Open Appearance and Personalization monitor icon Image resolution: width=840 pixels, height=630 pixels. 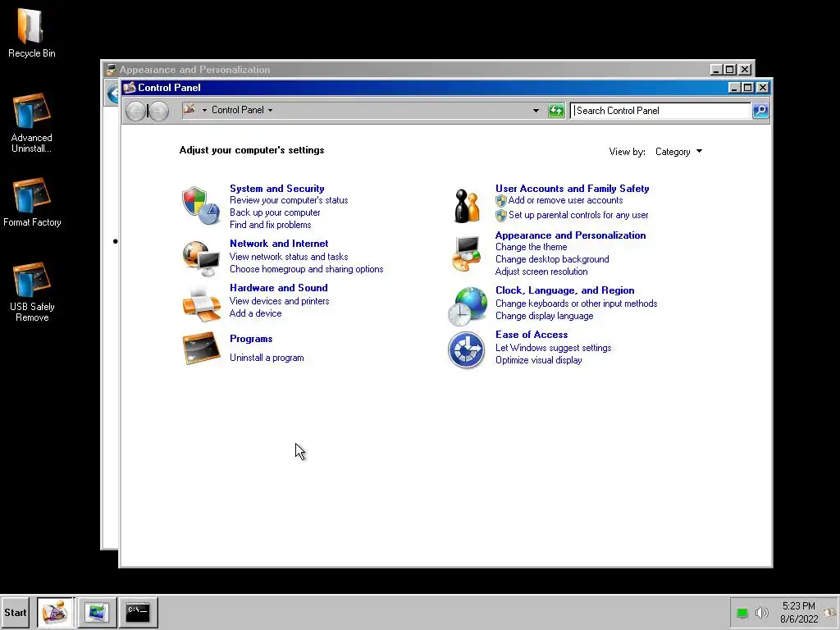(x=466, y=254)
